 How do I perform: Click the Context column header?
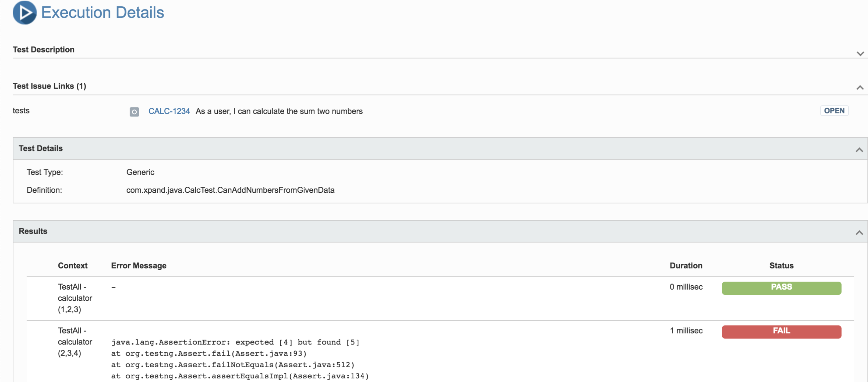[x=73, y=266]
